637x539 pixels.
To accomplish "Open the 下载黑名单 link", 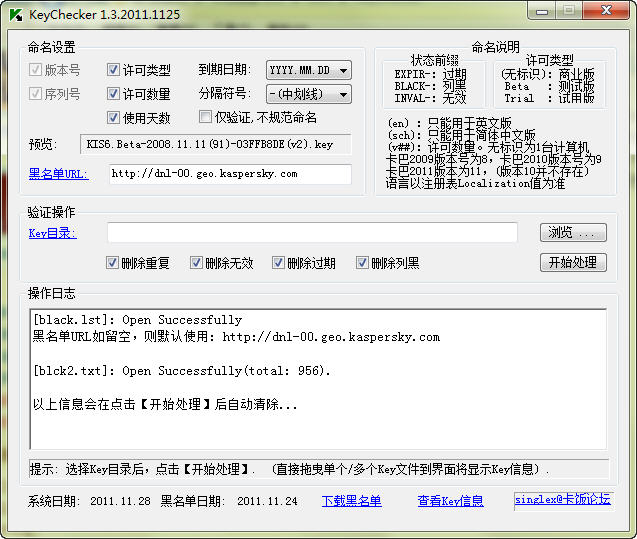I will 351,501.
